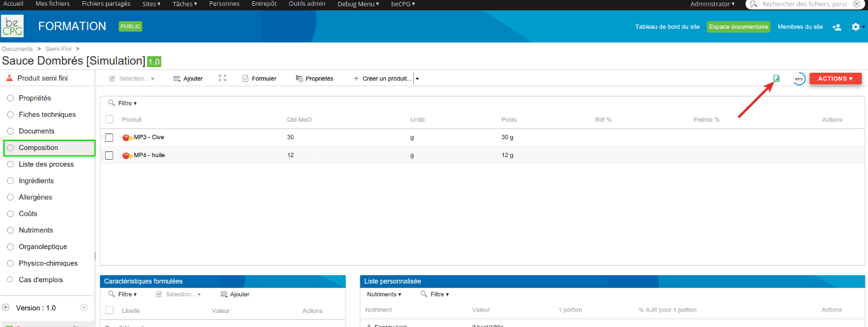Click the MP3 - Cive product icon
The width and height of the screenshot is (868, 327).
[x=127, y=137]
